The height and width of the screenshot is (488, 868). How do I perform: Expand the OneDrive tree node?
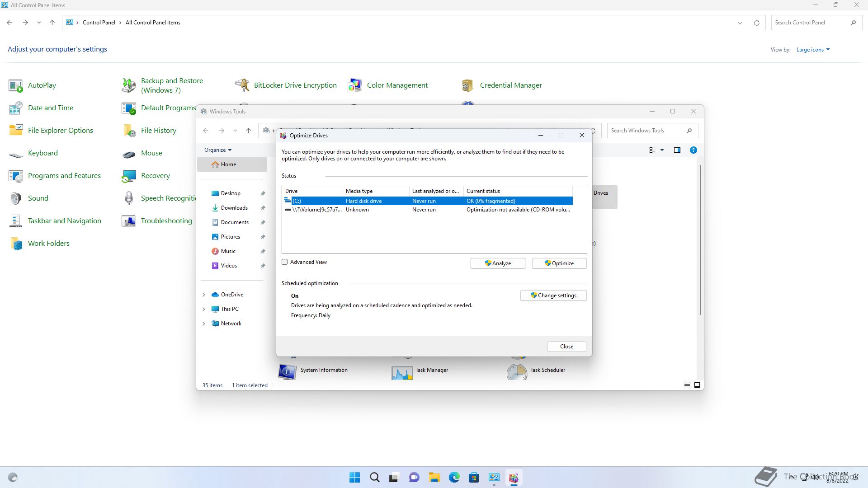click(203, 295)
